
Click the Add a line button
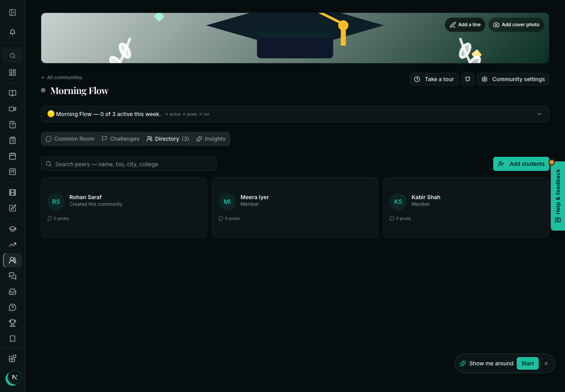[465, 25]
